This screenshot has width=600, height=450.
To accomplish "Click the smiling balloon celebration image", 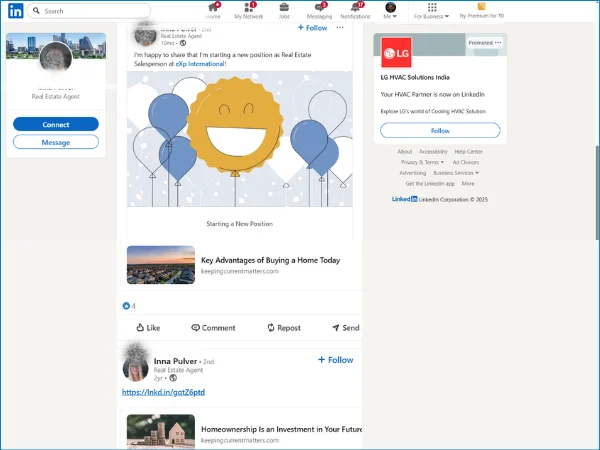I will pos(240,139).
